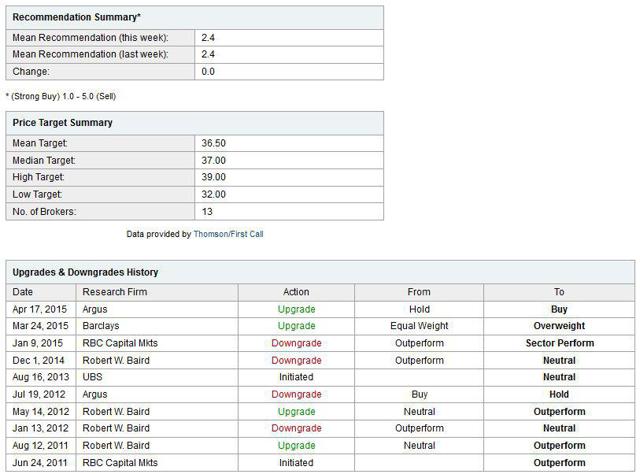Click the Median Target value 37.00
This screenshot has width=640, height=474.
pos(213,160)
